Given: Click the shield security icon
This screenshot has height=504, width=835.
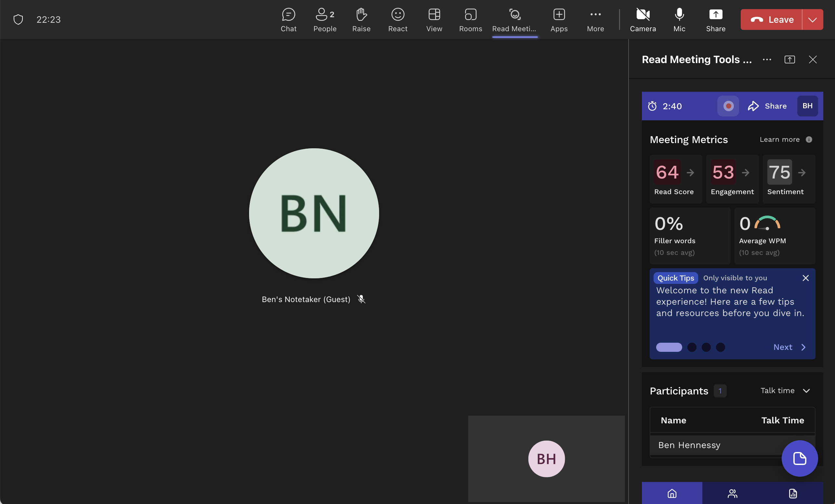Looking at the screenshot, I should [x=18, y=19].
